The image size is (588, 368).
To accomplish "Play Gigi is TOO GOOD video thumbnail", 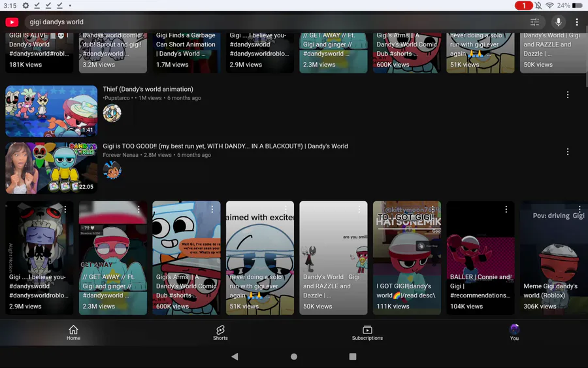I will [52, 168].
